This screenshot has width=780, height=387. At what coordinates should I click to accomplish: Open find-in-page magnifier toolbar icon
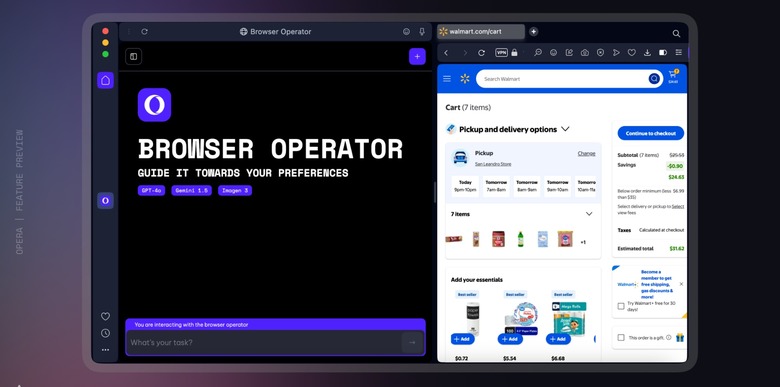[538, 52]
